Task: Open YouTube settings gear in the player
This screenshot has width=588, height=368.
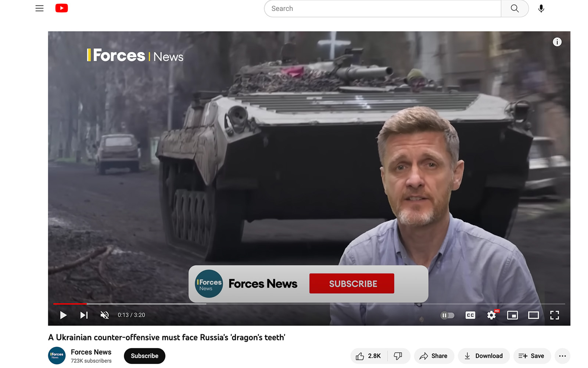Action: 491,315
